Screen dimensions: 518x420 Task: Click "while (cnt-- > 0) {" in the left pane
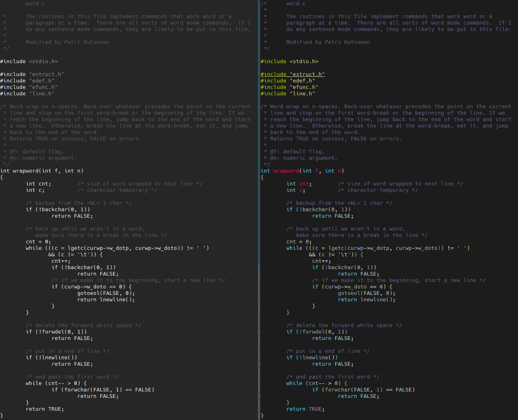[x=56, y=383]
